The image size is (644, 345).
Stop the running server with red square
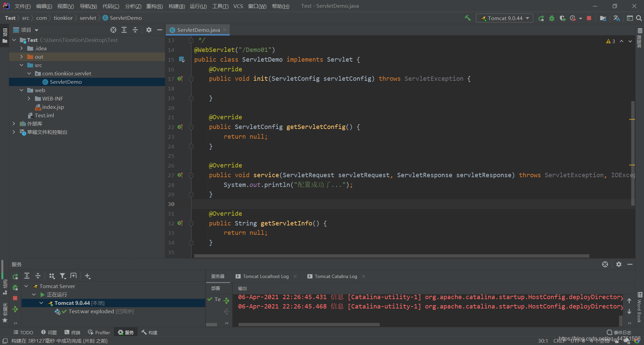(x=589, y=18)
